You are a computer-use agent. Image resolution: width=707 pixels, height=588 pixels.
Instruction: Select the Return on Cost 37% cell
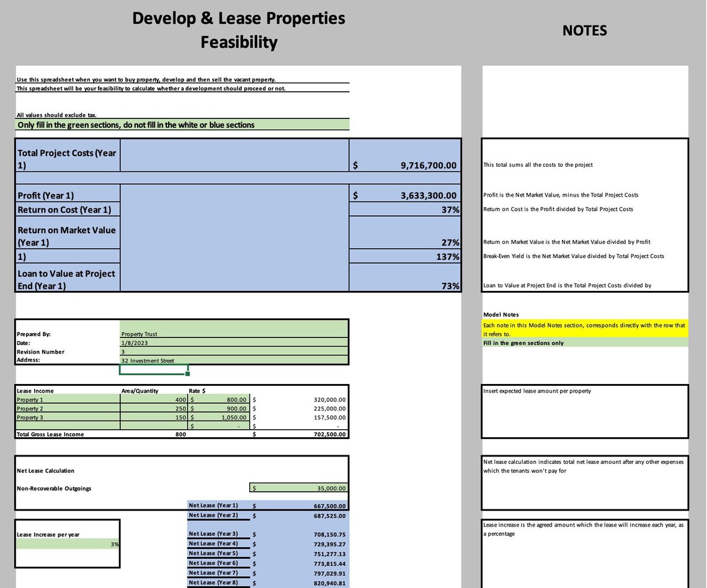pyautogui.click(x=403, y=209)
